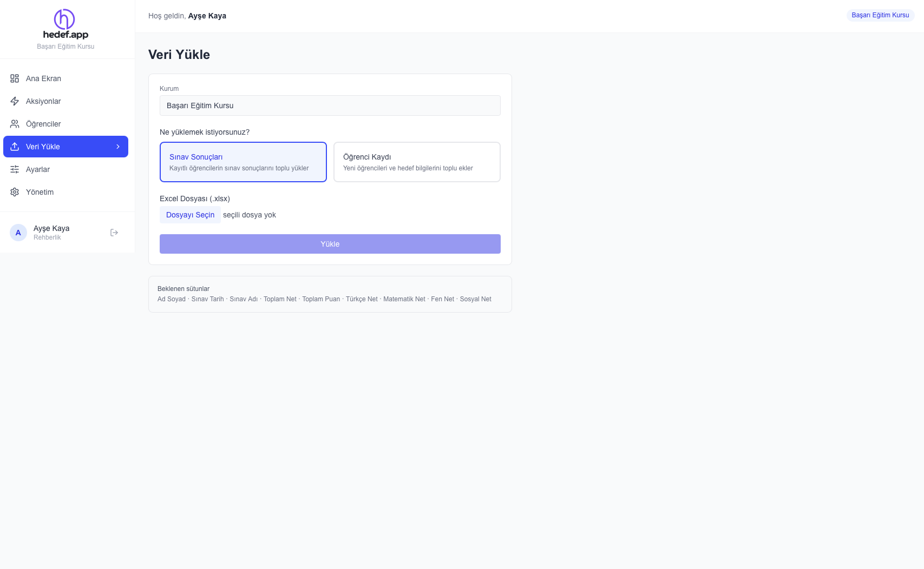Open the Aksiyonlar menu item
This screenshot has width=924, height=569.
click(43, 101)
